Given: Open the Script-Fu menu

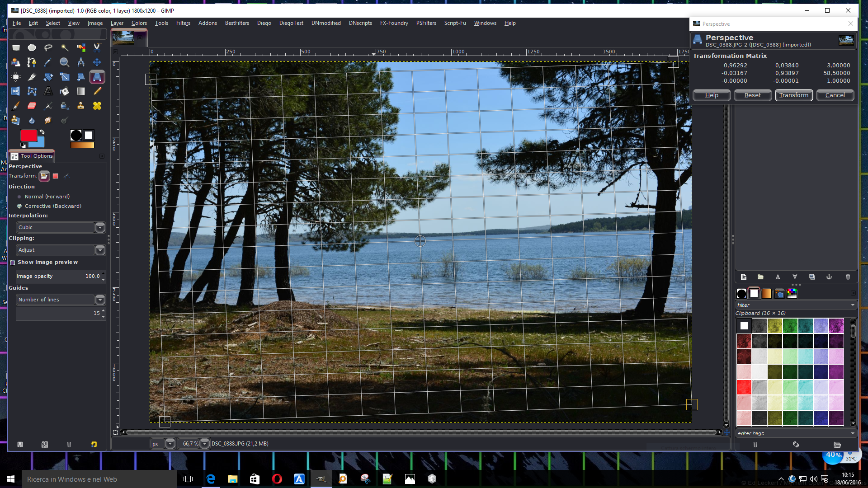Looking at the screenshot, I should pos(455,23).
